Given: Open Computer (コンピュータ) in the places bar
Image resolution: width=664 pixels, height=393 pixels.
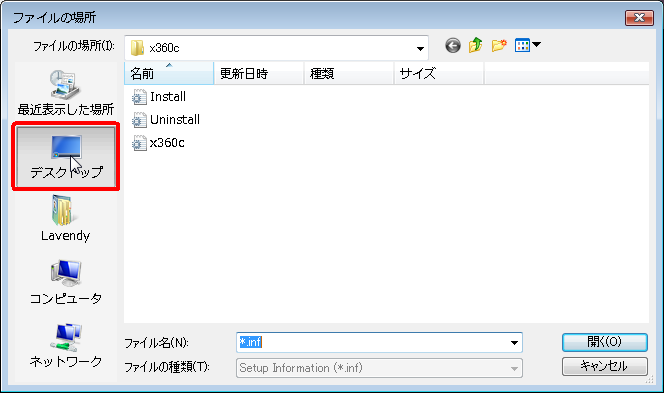Looking at the screenshot, I should 66,282.
